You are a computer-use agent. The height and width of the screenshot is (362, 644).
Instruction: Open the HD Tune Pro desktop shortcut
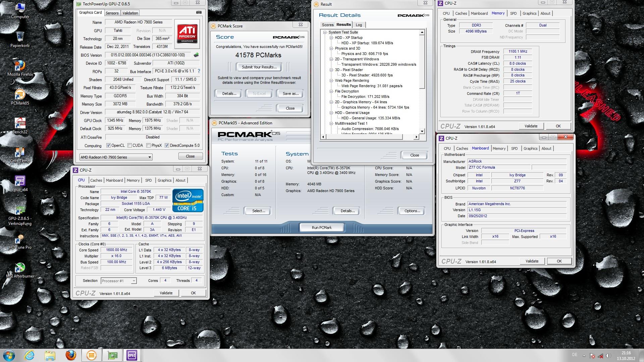click(x=20, y=241)
